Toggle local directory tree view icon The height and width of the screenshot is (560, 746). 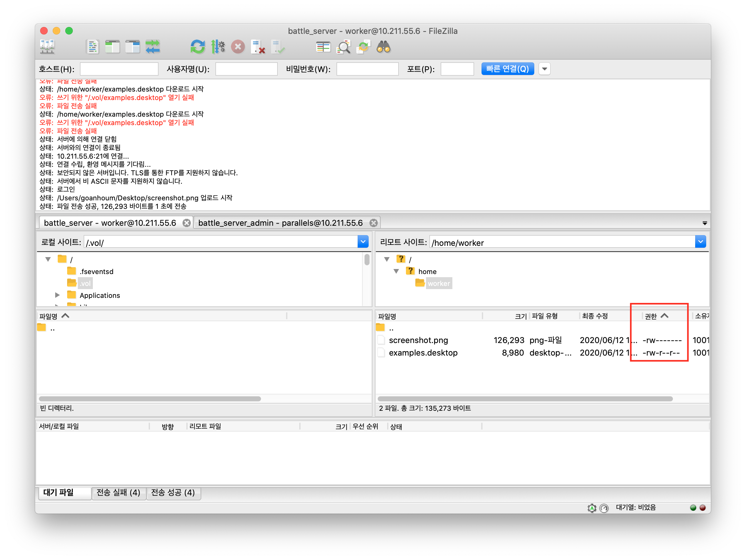point(112,47)
